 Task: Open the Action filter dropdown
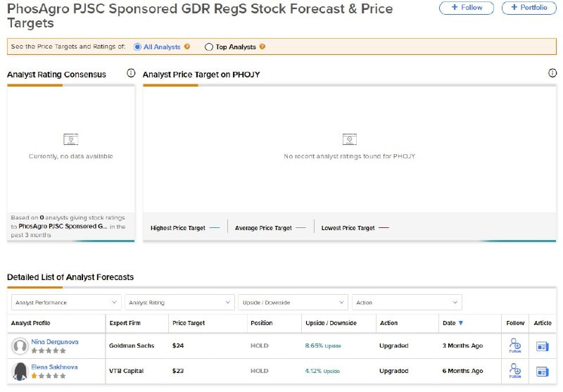407,302
